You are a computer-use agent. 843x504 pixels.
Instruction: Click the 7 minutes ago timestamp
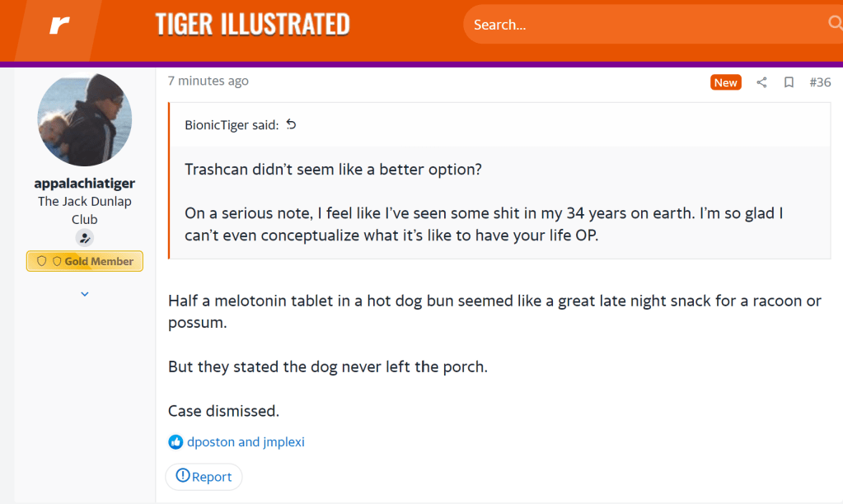[208, 81]
